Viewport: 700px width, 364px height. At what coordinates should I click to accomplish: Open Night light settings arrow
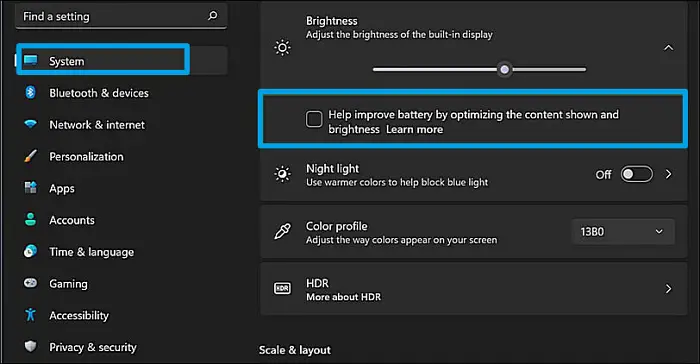668,174
